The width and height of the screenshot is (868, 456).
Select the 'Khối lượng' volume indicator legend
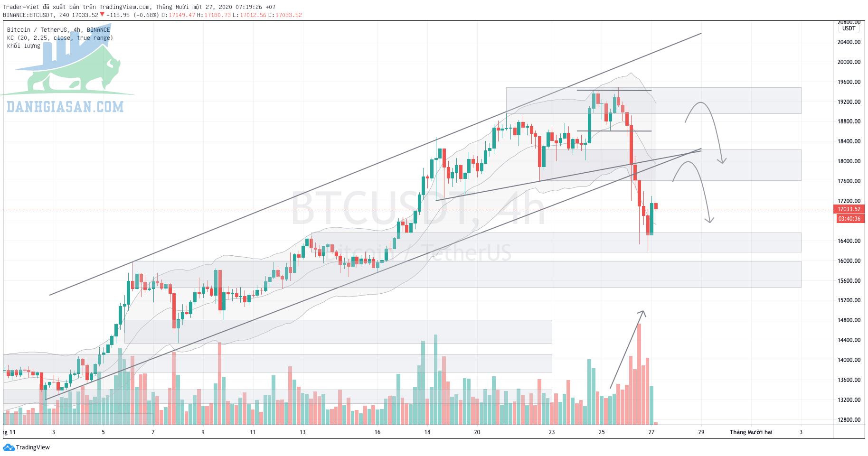point(23,46)
